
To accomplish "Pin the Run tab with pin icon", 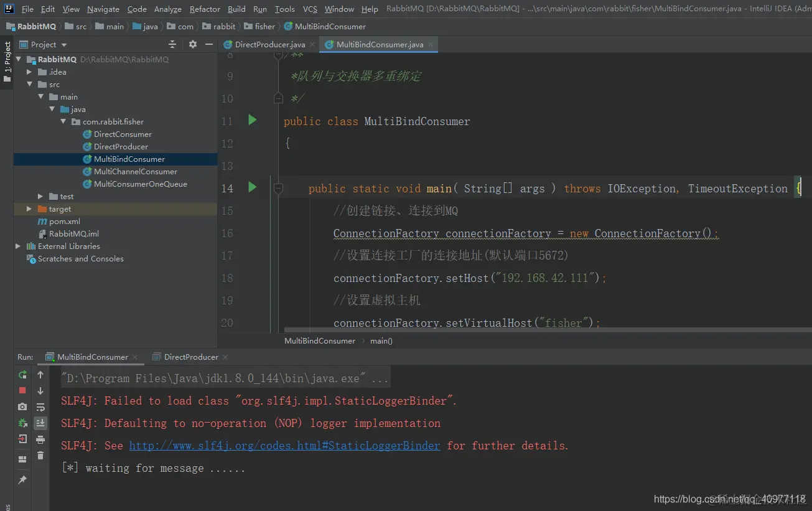I will pyautogui.click(x=22, y=480).
